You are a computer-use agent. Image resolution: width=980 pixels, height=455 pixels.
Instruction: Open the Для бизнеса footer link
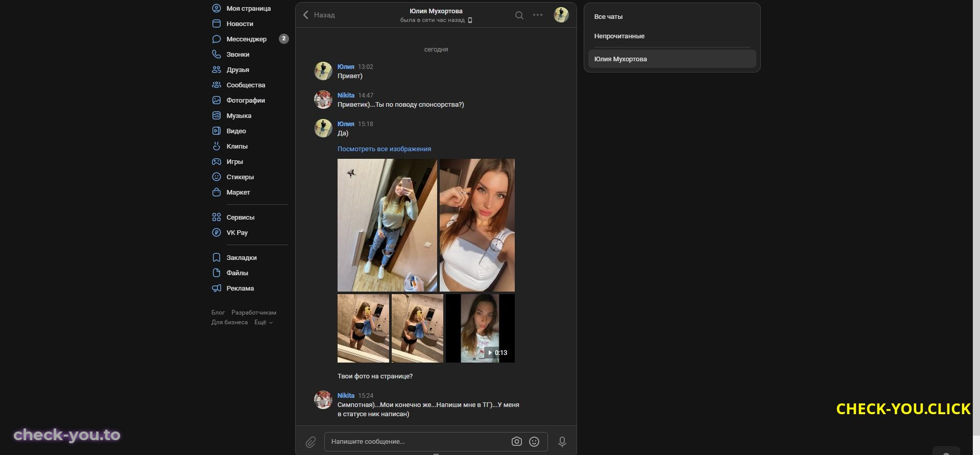pos(230,322)
